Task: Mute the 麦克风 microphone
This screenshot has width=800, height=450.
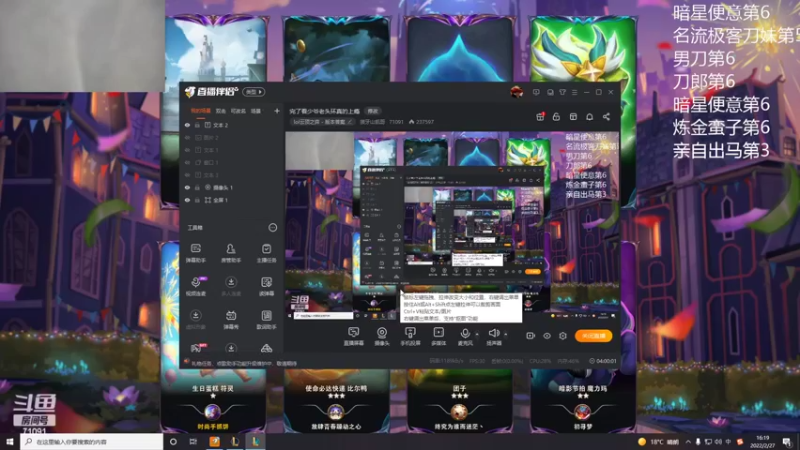Action: click(x=465, y=336)
